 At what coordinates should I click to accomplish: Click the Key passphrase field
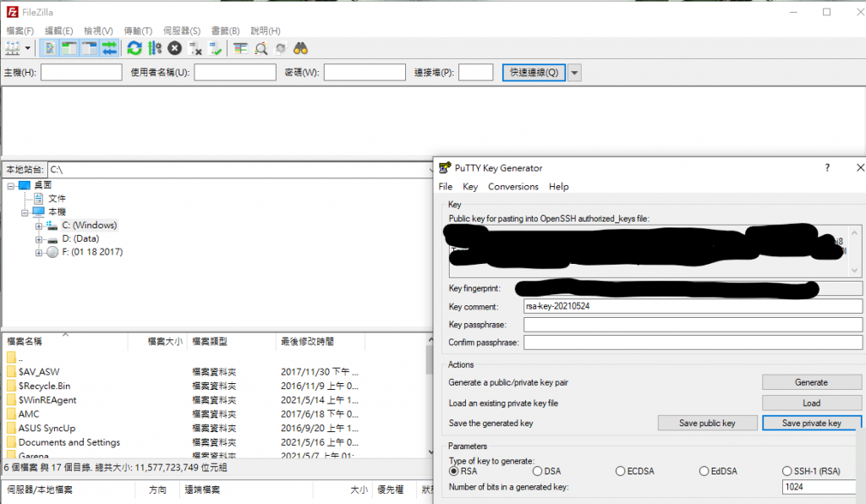point(693,325)
